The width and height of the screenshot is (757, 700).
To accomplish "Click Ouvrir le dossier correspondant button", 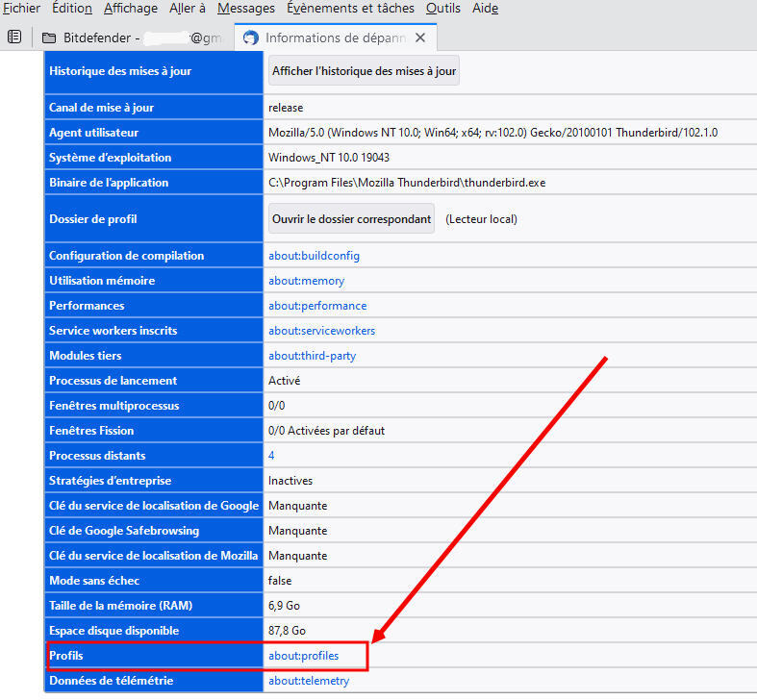I will pos(351,219).
